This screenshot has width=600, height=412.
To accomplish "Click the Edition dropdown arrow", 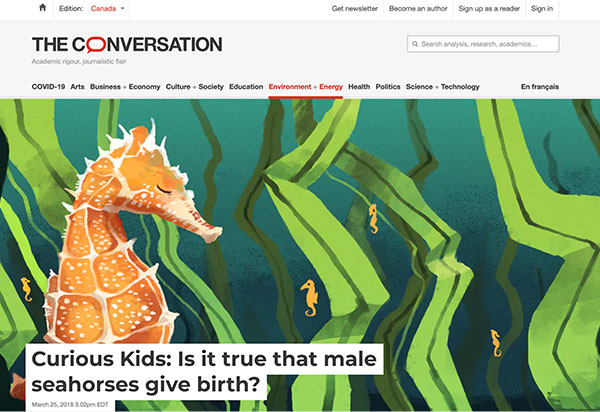I will click(122, 8).
